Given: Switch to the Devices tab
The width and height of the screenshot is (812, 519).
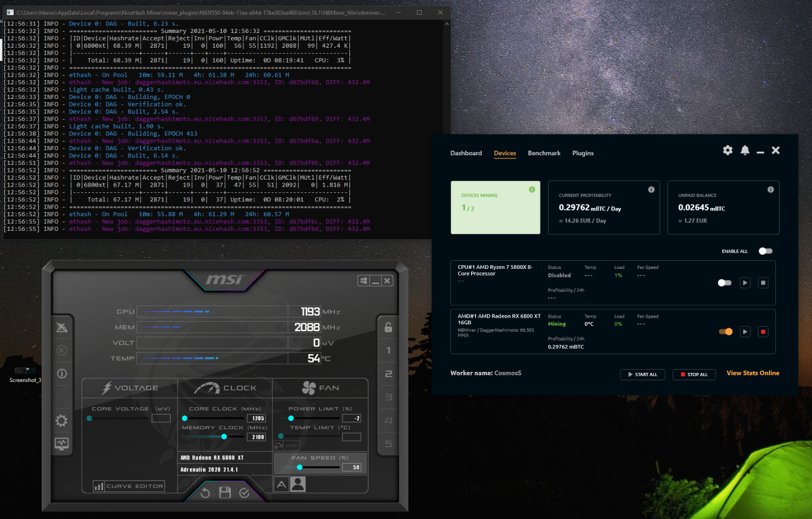Looking at the screenshot, I should tap(505, 153).
